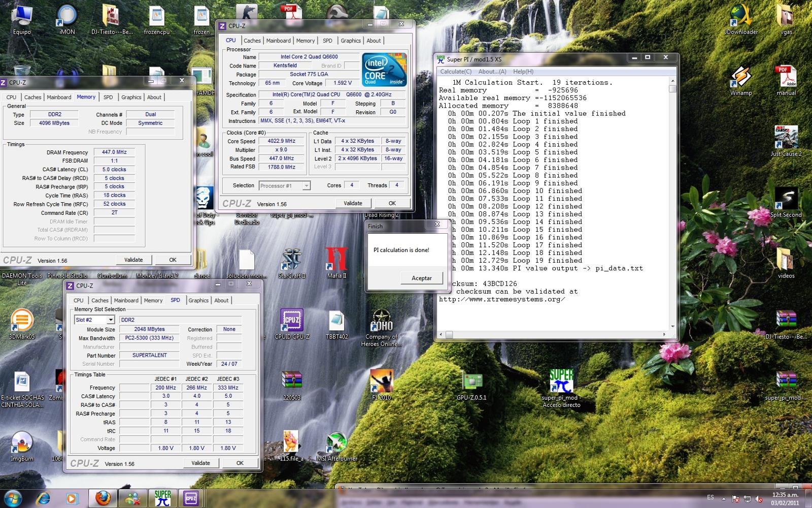Open the manual PDF icon
The height and width of the screenshot is (508, 812).
click(x=786, y=80)
